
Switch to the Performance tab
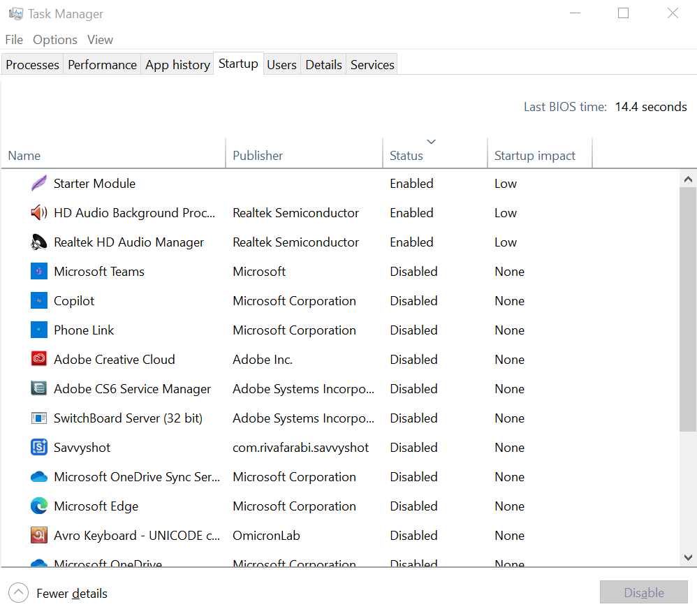[102, 65]
